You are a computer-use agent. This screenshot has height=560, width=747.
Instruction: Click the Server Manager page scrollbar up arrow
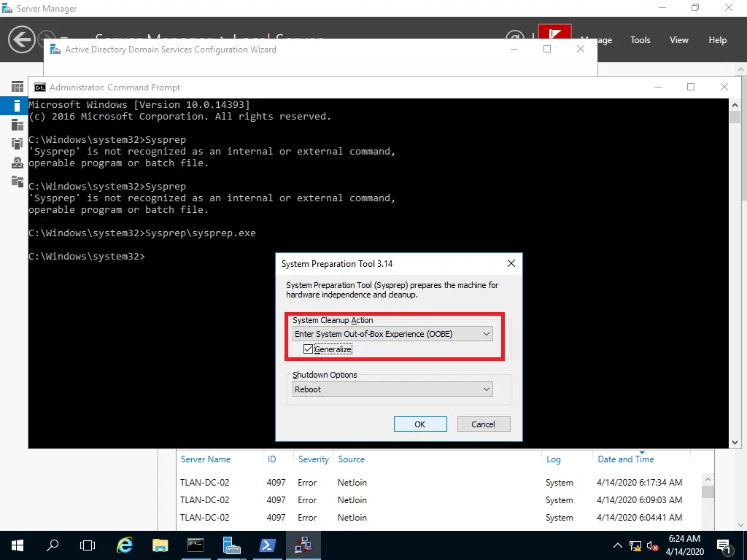click(741, 69)
